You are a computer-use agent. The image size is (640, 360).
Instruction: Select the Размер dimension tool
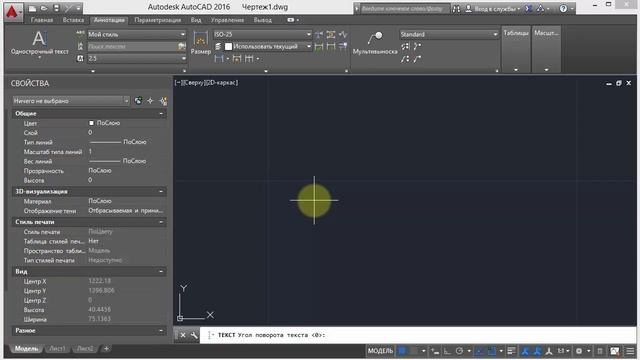pos(200,43)
